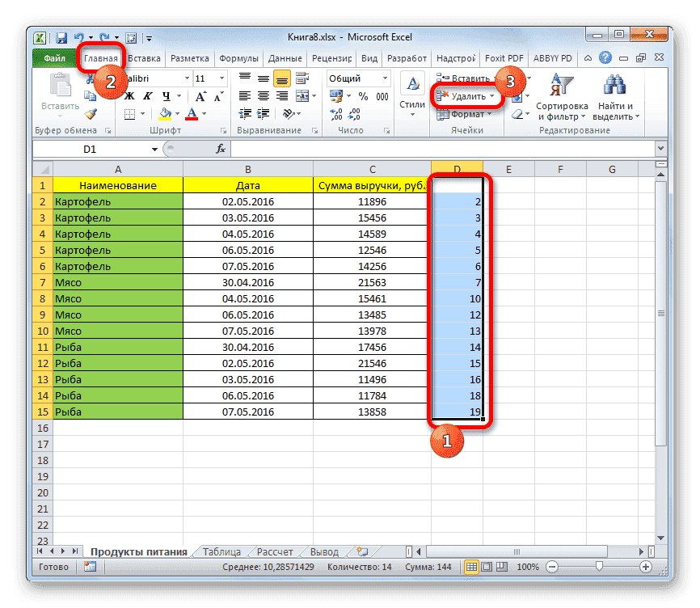Toggle Center alignment
Viewport: 700px width, 608px height.
[x=264, y=96]
